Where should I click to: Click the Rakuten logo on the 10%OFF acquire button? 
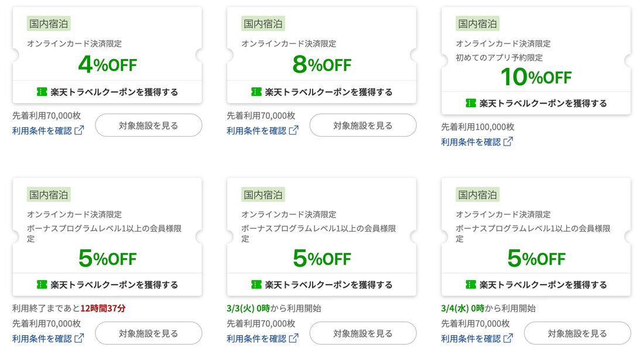471,103
